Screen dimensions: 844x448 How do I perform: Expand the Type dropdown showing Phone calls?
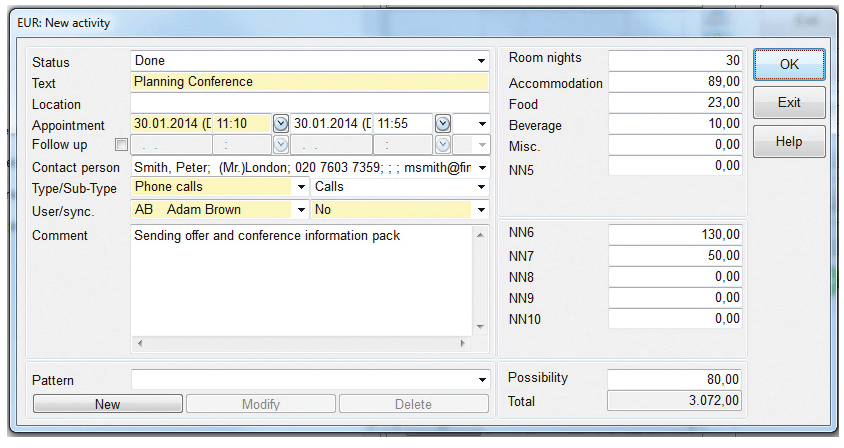tap(301, 188)
